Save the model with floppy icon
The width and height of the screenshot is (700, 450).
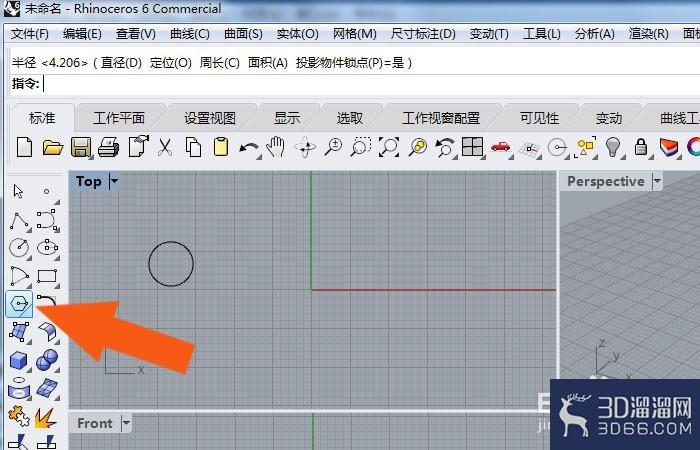tap(81, 147)
